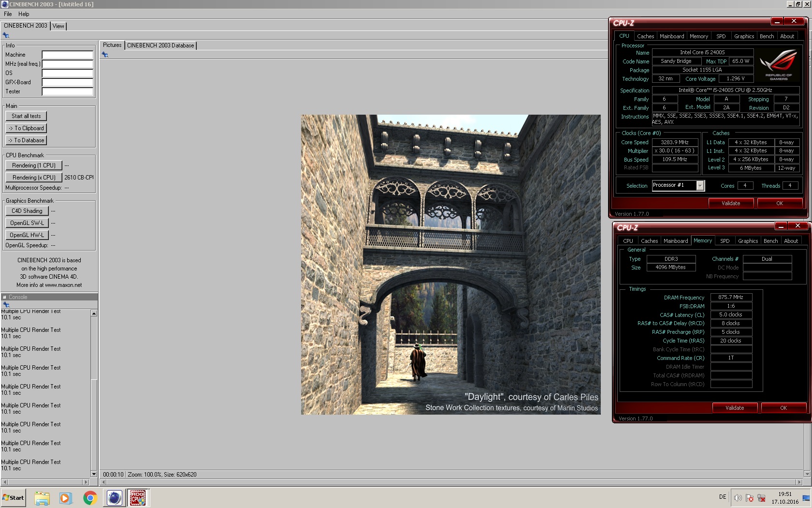Open Windows Media Player from the taskbar
This screenshot has width=812, height=508.
click(x=65, y=498)
